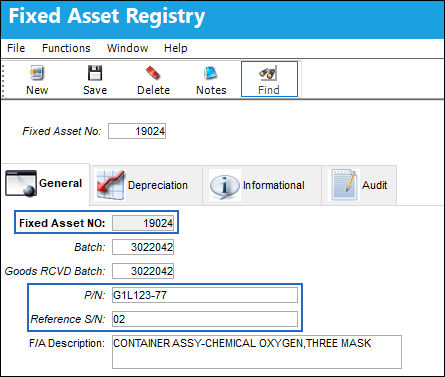The image size is (445, 377).
Task: Open the File menu
Action: tap(16, 48)
